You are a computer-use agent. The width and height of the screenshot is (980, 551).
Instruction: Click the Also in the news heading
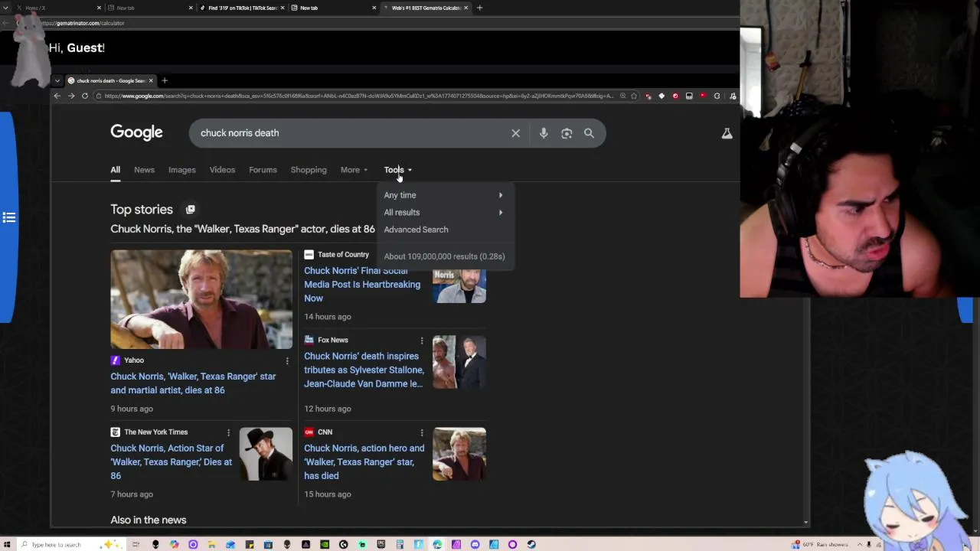[x=149, y=520]
